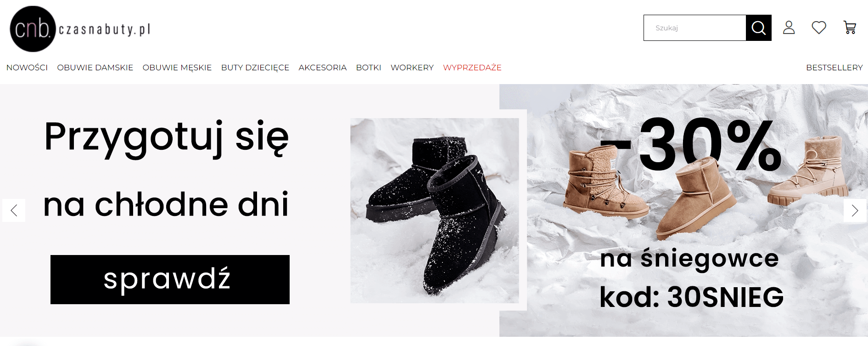868x346 pixels.
Task: Go to next banner slide arrow
Action: coord(855,210)
